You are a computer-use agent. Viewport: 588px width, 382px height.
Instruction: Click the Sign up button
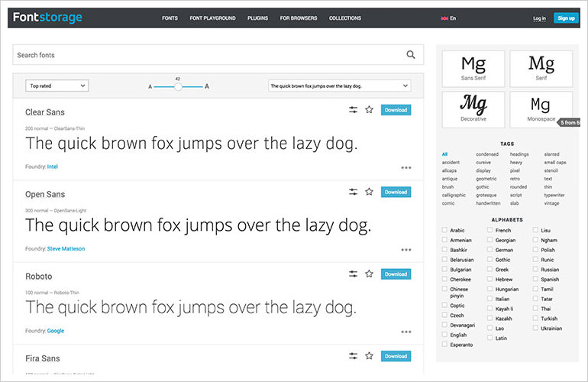(x=565, y=18)
